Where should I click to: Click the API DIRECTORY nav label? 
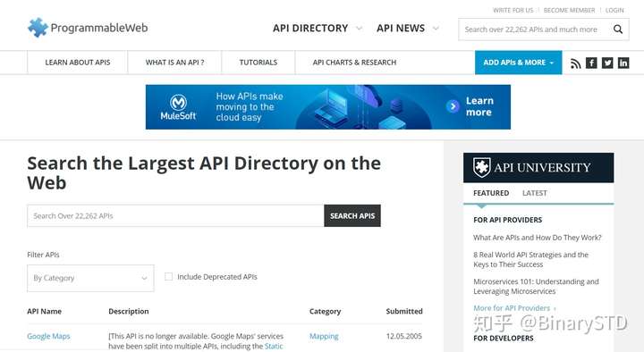click(310, 29)
